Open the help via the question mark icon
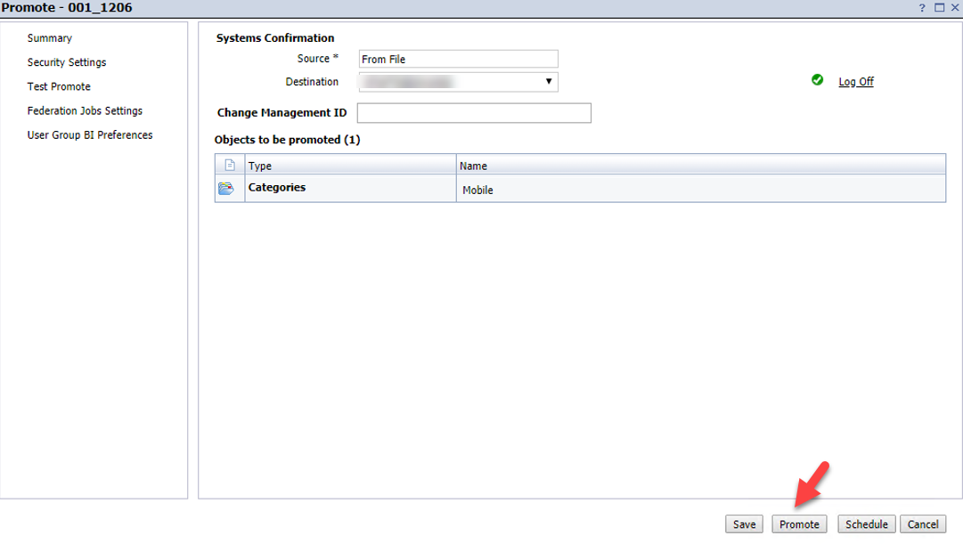This screenshot has height=560, width=963. (924, 6)
